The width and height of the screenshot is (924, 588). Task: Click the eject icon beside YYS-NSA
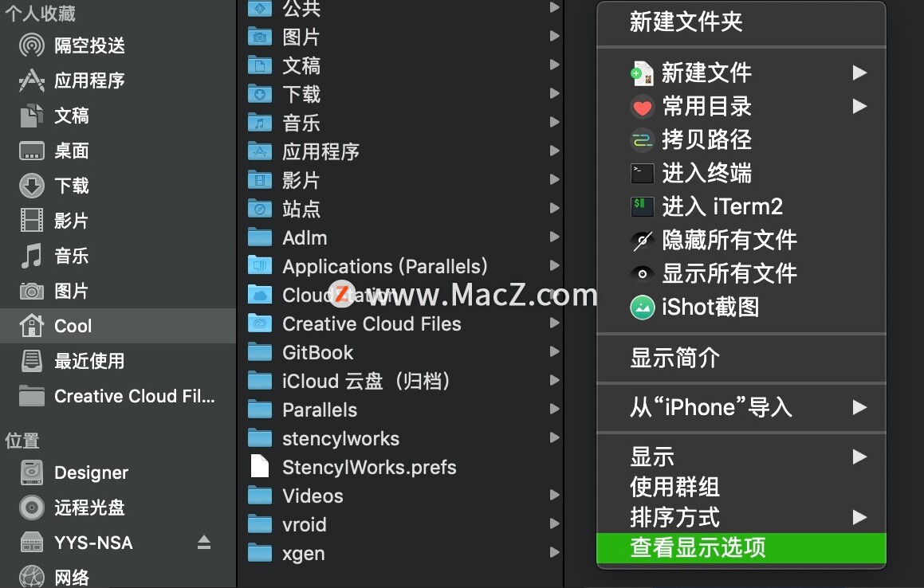click(204, 542)
